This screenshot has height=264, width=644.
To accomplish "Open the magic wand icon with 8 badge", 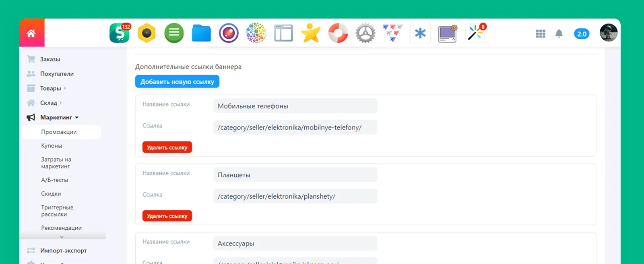I will click(x=475, y=33).
